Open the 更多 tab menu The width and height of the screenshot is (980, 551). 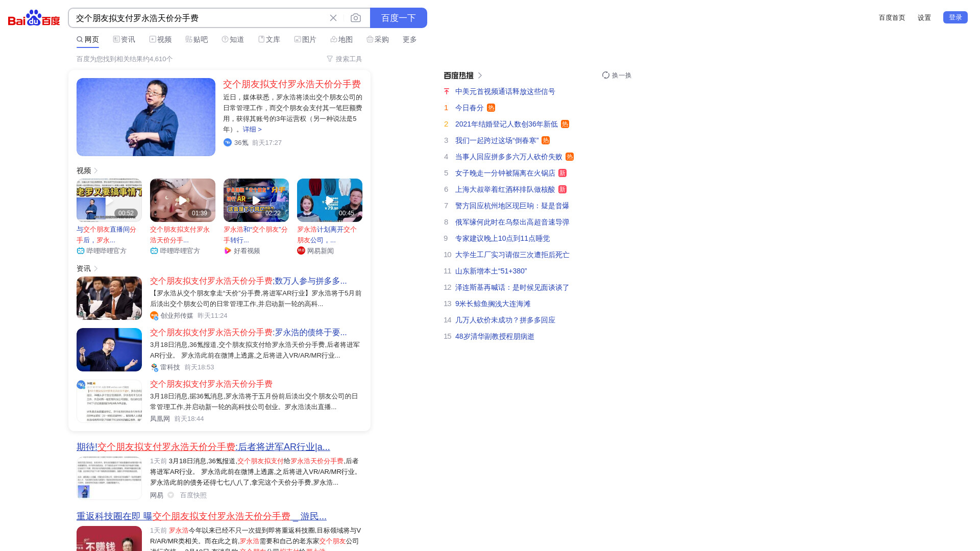[x=410, y=39]
